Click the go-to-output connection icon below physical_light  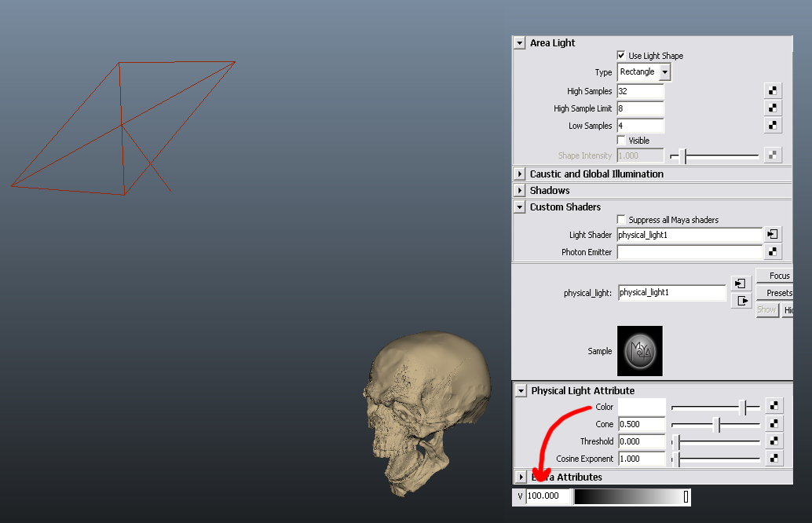741,300
